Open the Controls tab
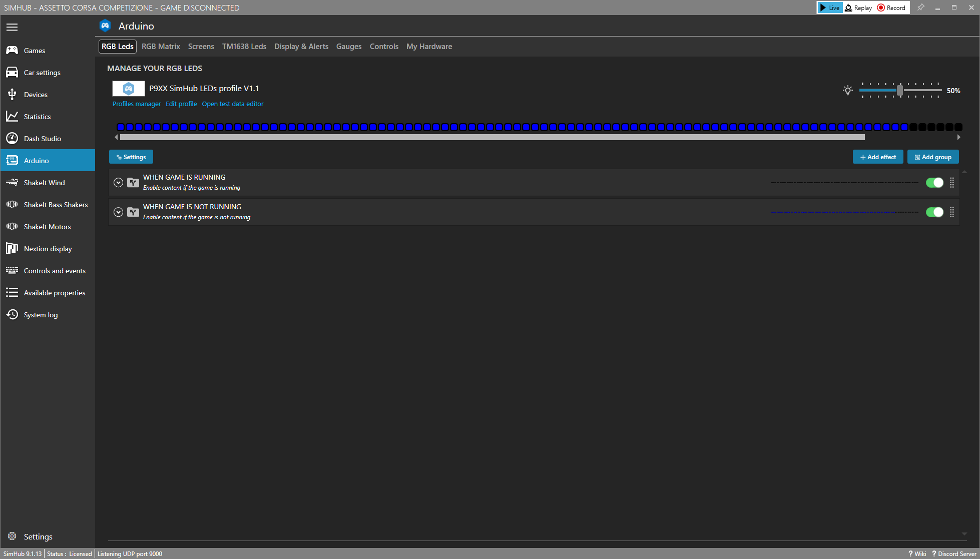The image size is (980, 559). tap(384, 47)
